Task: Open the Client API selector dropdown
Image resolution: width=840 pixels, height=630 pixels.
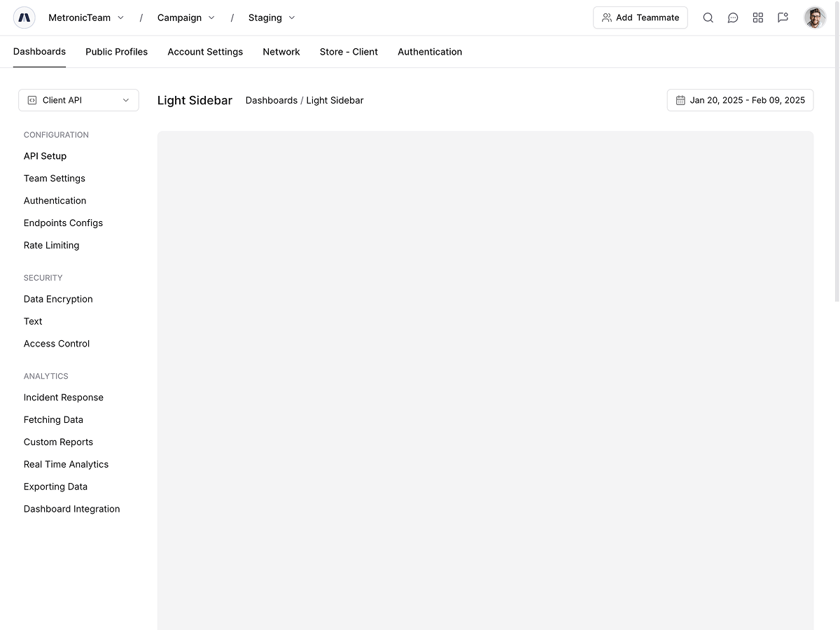Action: click(x=78, y=100)
